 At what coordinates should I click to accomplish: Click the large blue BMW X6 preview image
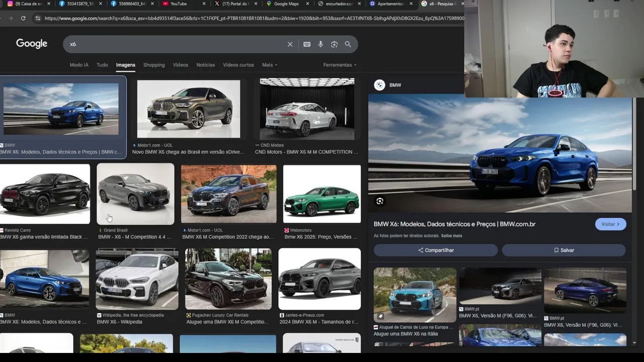(x=500, y=153)
